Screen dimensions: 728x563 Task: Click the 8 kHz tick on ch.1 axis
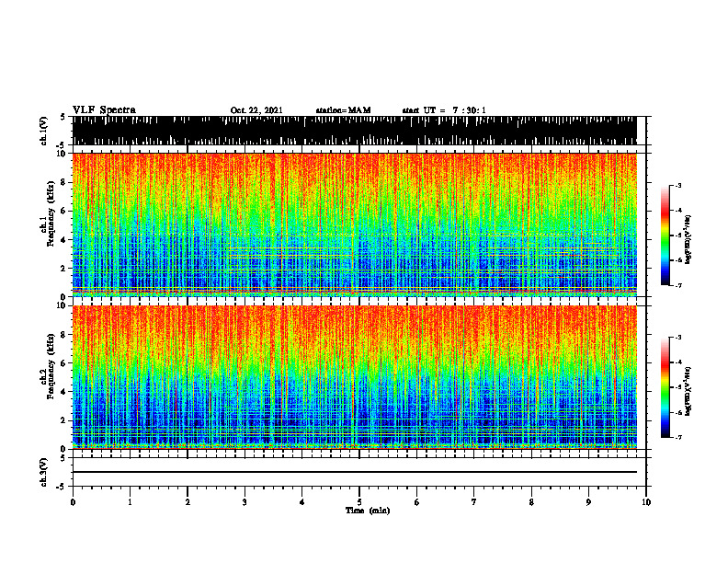click(64, 182)
